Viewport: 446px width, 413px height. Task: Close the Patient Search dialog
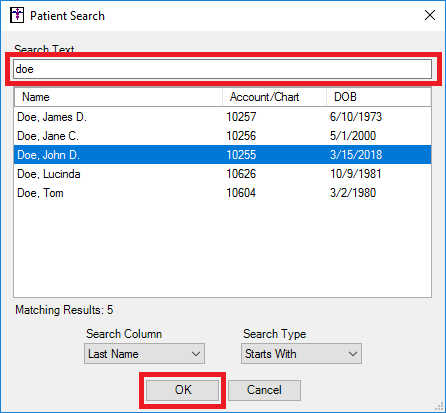point(430,15)
